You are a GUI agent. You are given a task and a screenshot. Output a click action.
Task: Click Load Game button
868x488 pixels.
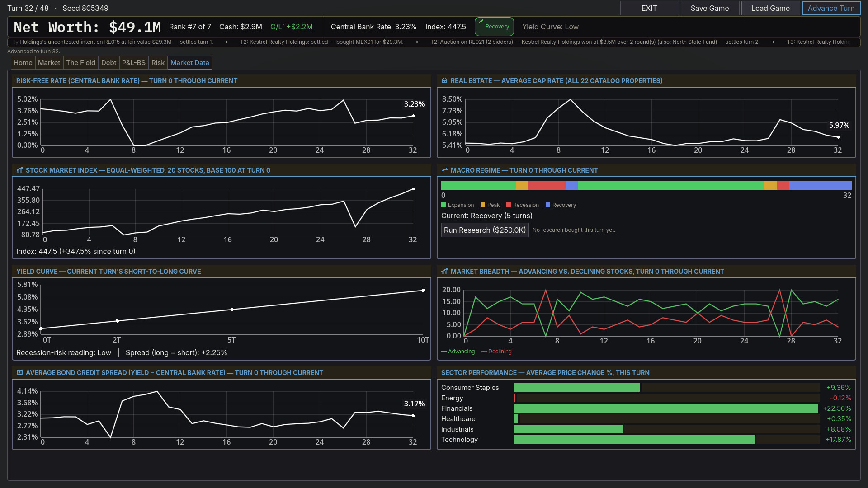pyautogui.click(x=770, y=8)
